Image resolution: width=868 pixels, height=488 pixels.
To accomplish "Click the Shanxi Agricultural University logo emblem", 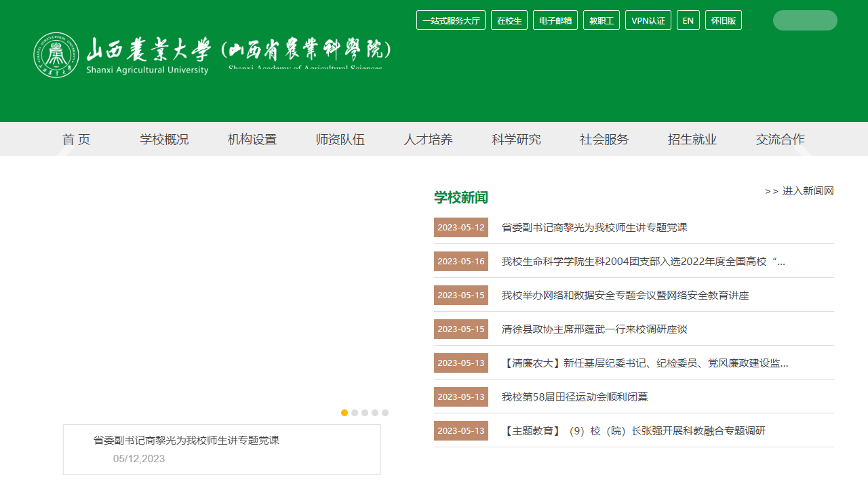I will coord(56,55).
